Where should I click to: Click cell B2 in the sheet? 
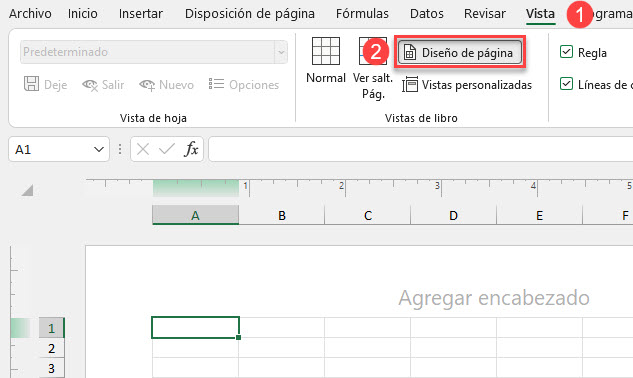click(282, 348)
